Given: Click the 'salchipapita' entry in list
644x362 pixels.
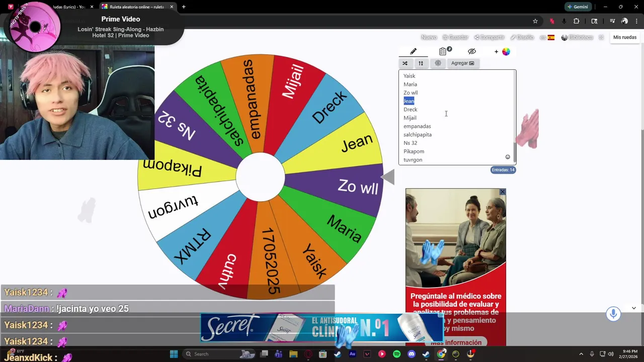Looking at the screenshot, I should pos(418,135).
